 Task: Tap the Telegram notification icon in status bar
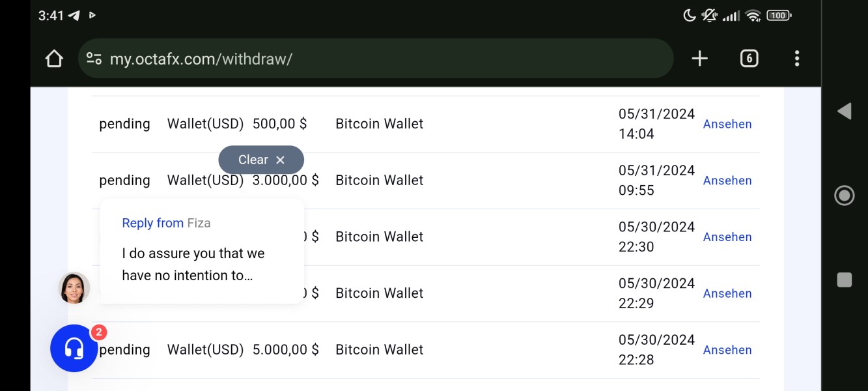coord(74,16)
